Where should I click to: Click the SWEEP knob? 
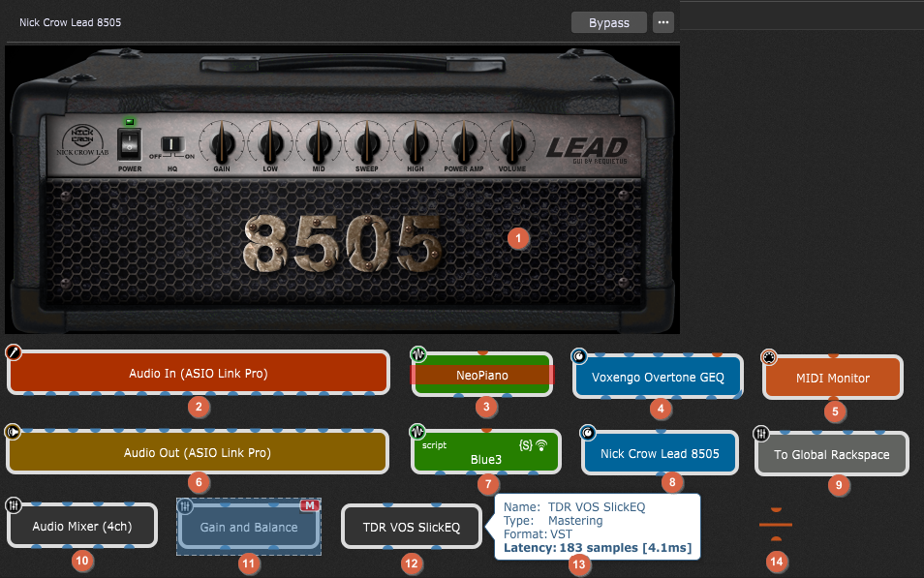367,143
